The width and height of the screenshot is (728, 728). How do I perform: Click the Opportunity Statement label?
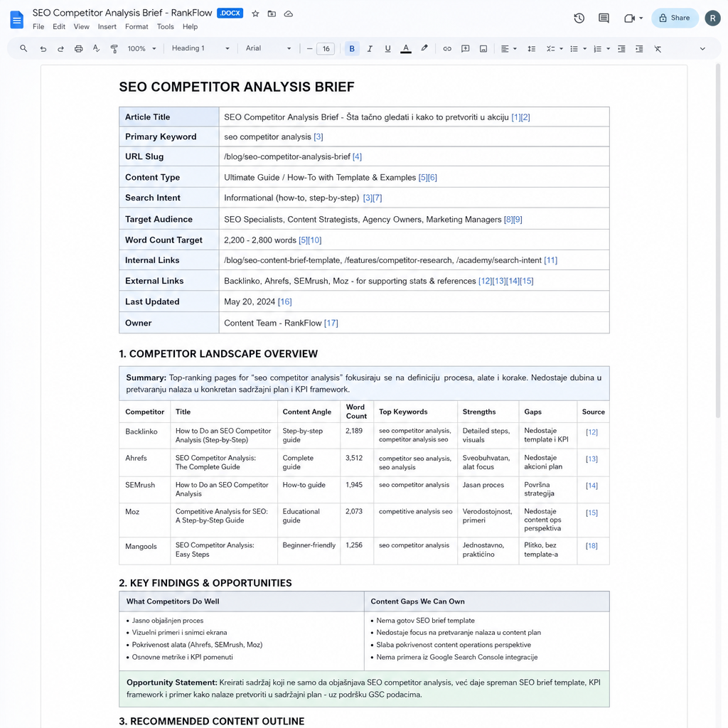(x=172, y=682)
